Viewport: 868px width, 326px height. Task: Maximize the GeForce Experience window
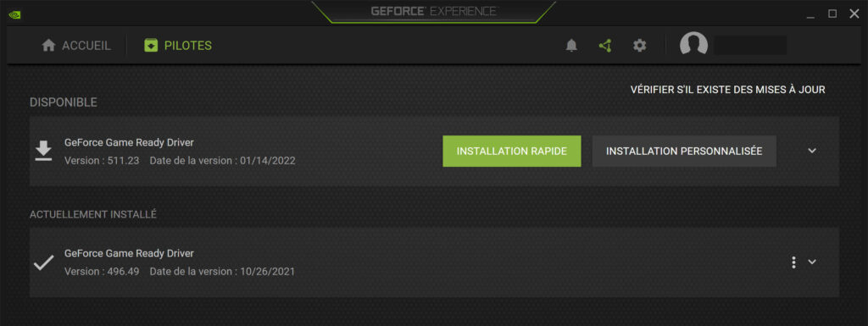(x=832, y=14)
